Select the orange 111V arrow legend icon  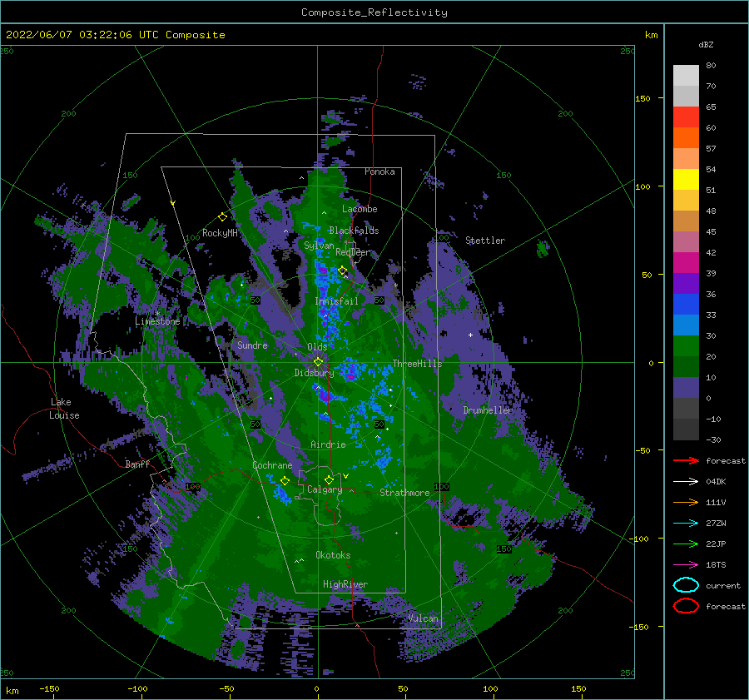point(686,502)
